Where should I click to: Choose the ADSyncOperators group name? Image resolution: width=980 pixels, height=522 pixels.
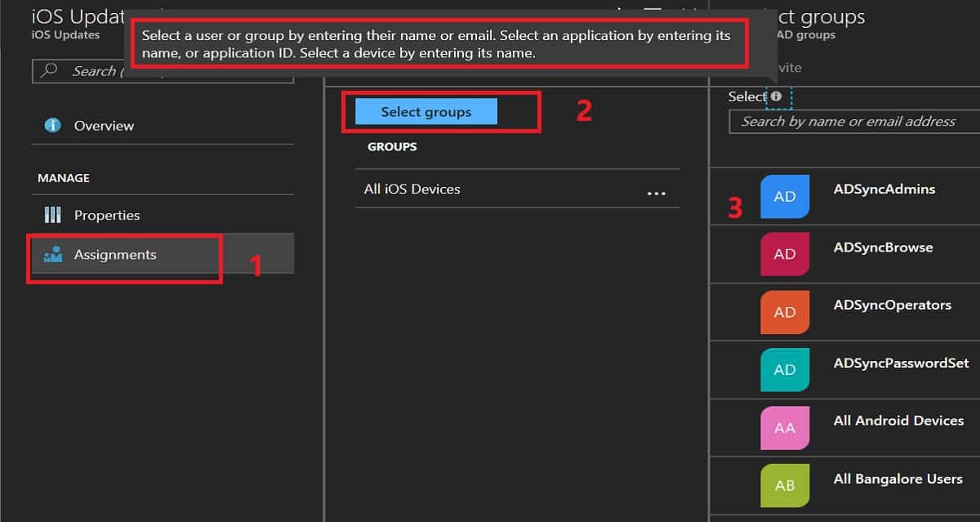(893, 305)
